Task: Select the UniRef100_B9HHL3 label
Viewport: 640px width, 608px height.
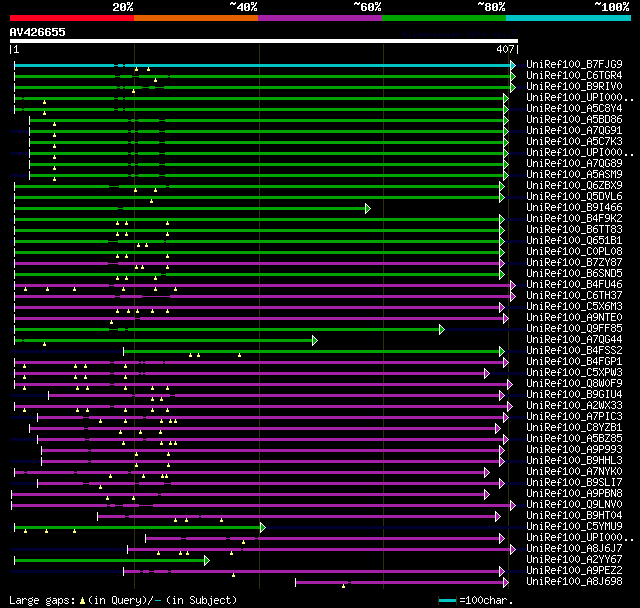Action: coord(574,461)
